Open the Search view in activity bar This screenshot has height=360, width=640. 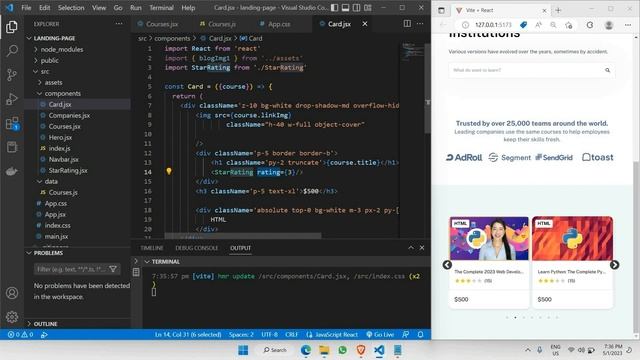coord(12,51)
